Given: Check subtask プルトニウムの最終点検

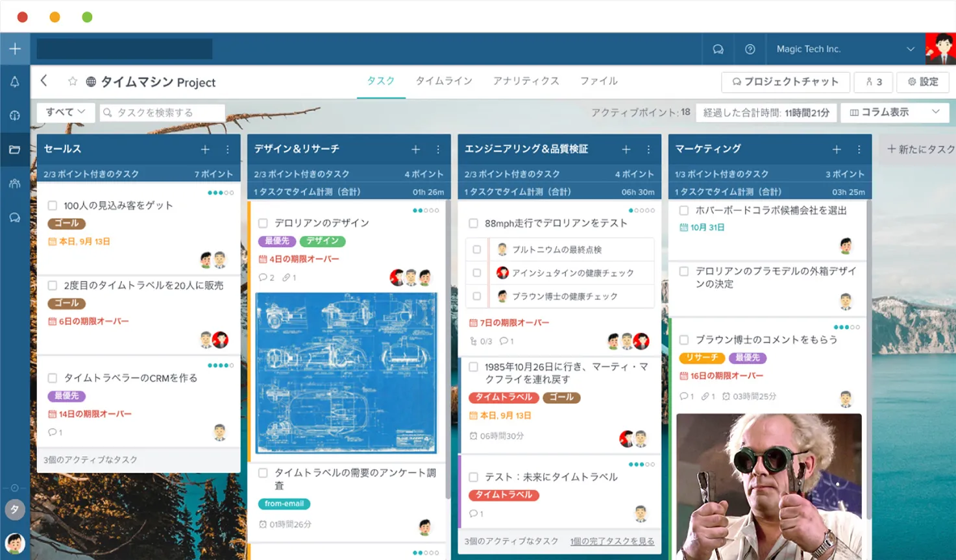Looking at the screenshot, I should [x=477, y=249].
